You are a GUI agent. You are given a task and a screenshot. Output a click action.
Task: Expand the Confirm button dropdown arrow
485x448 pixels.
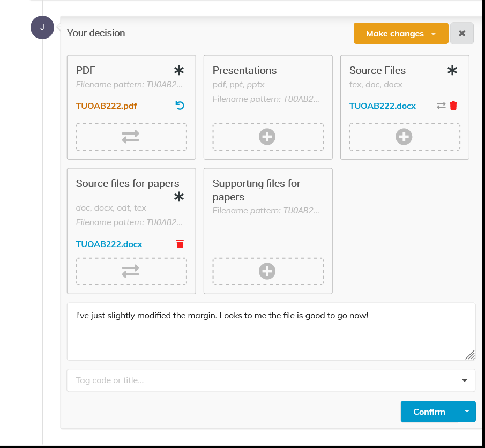click(x=466, y=412)
